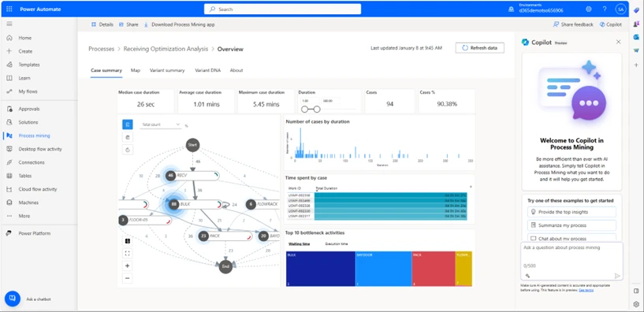The height and width of the screenshot is (312, 644).
Task: Click Share feedback
Action: pos(573,24)
